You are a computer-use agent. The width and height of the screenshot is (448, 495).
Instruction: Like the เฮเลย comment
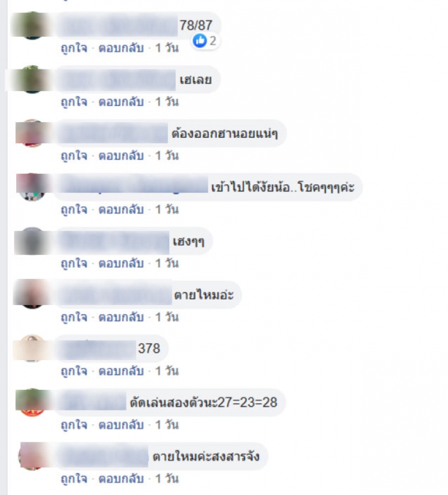pyautogui.click(x=74, y=102)
